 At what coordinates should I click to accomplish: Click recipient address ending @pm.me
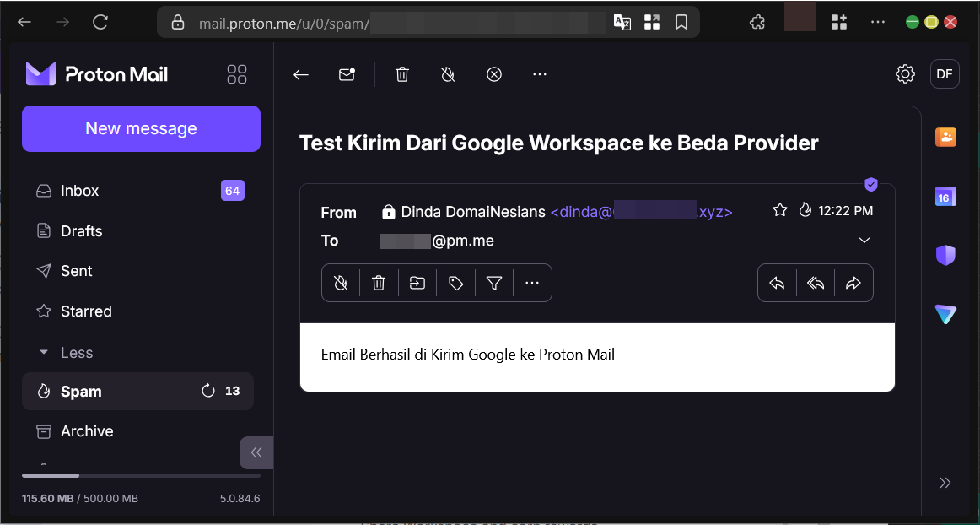point(437,241)
